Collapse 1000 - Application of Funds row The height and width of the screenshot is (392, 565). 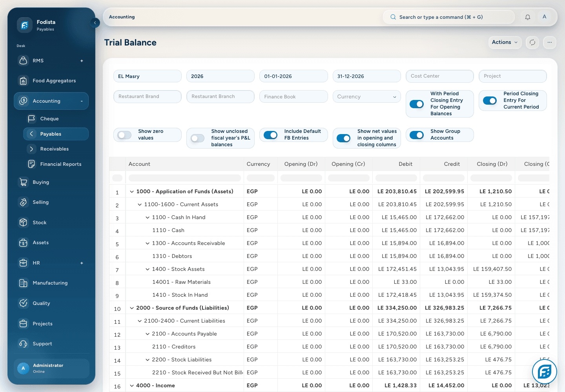(132, 192)
